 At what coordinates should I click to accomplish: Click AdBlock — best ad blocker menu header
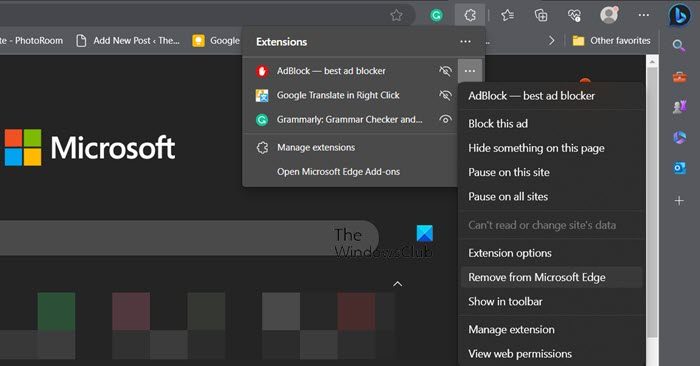(531, 96)
